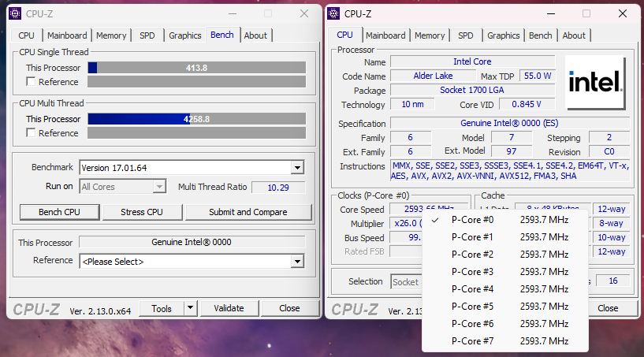Viewport: 644px width, 357px height.
Task: Select P-Core #0 in core list
Action: coord(505,220)
